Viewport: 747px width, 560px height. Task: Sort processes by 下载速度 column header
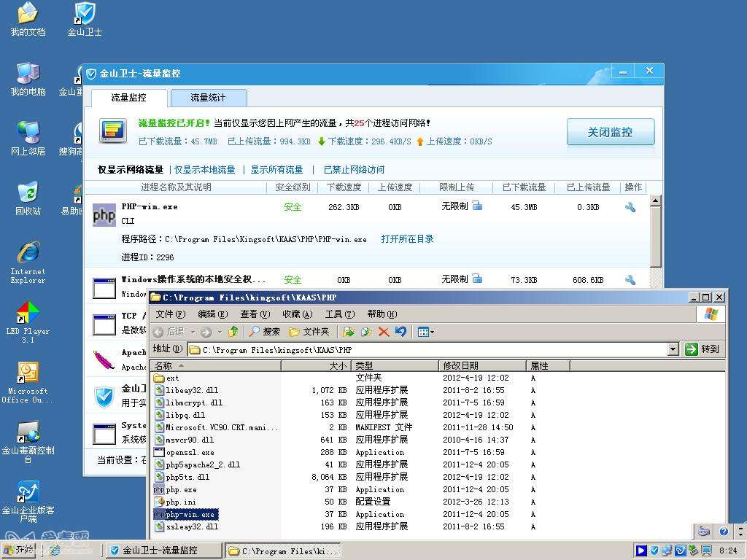(344, 187)
